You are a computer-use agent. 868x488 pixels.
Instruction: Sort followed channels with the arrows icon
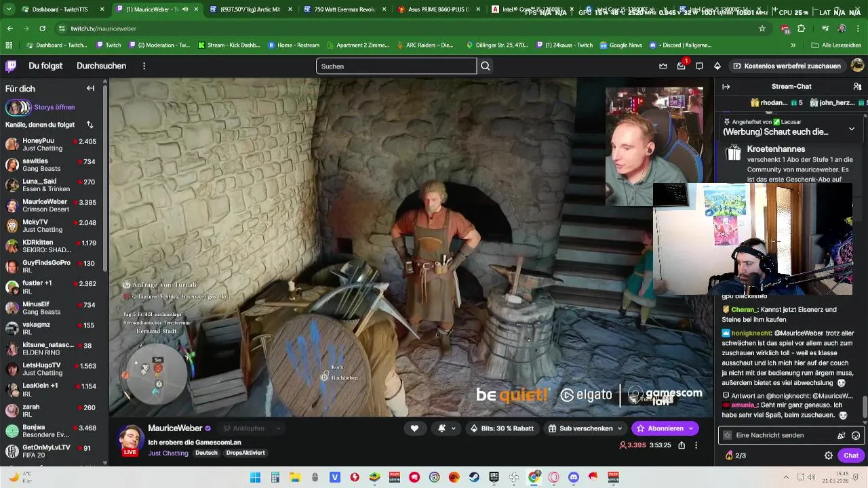pos(90,125)
